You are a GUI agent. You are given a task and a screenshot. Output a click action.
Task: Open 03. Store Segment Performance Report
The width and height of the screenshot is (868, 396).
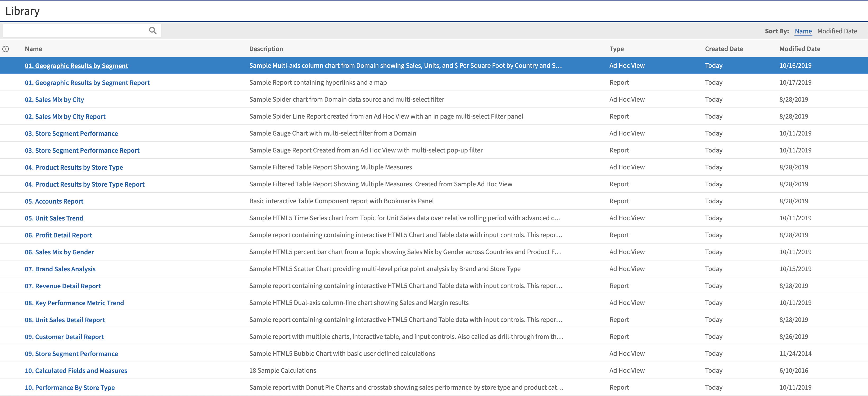(82, 150)
